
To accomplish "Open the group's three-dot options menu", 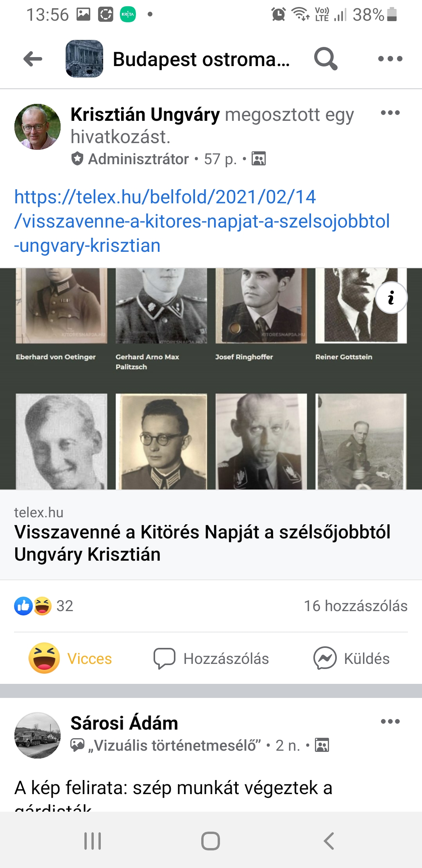I will click(x=390, y=59).
